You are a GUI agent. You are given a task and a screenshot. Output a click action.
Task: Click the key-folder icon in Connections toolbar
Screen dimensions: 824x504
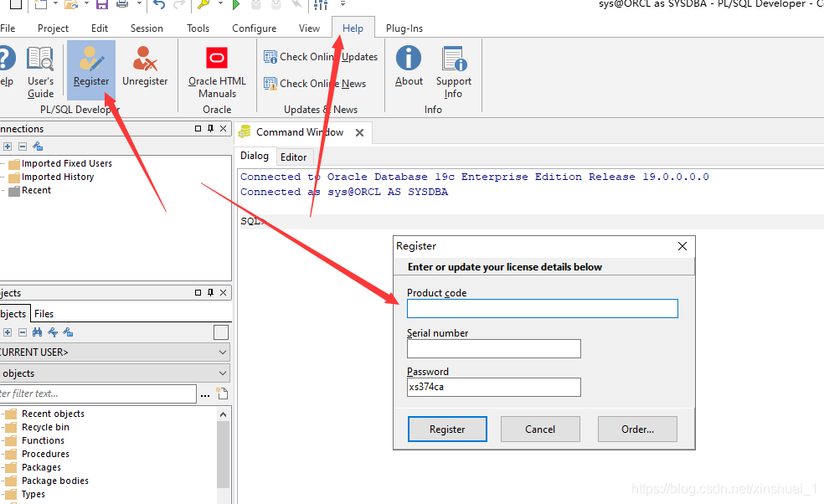pos(38,147)
